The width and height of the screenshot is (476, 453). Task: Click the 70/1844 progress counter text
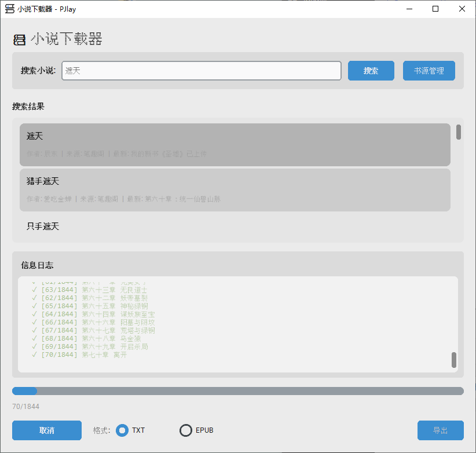(x=26, y=406)
